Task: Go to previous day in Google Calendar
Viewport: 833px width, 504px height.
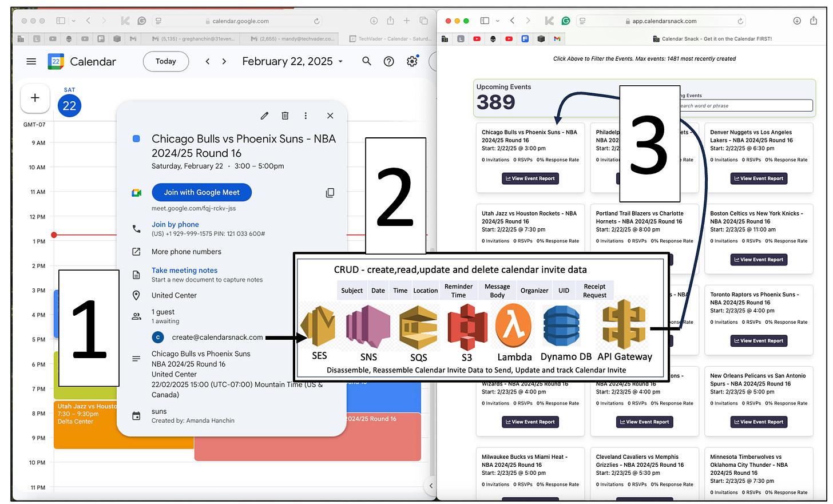Action: tap(208, 61)
